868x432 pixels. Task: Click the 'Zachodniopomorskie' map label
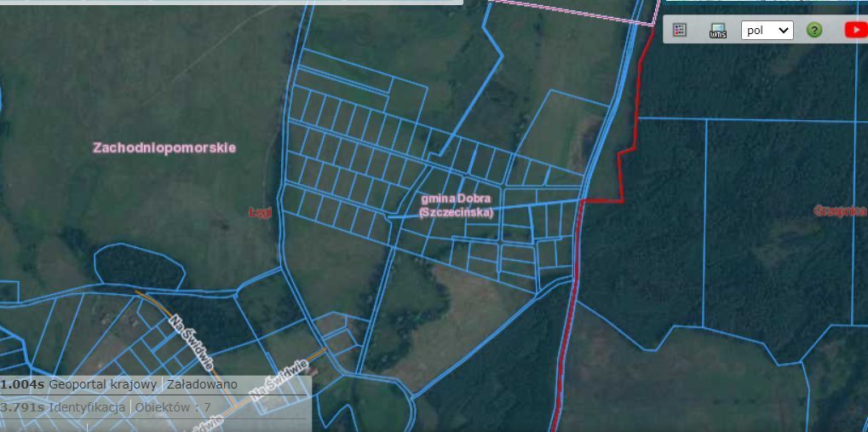pyautogui.click(x=164, y=147)
